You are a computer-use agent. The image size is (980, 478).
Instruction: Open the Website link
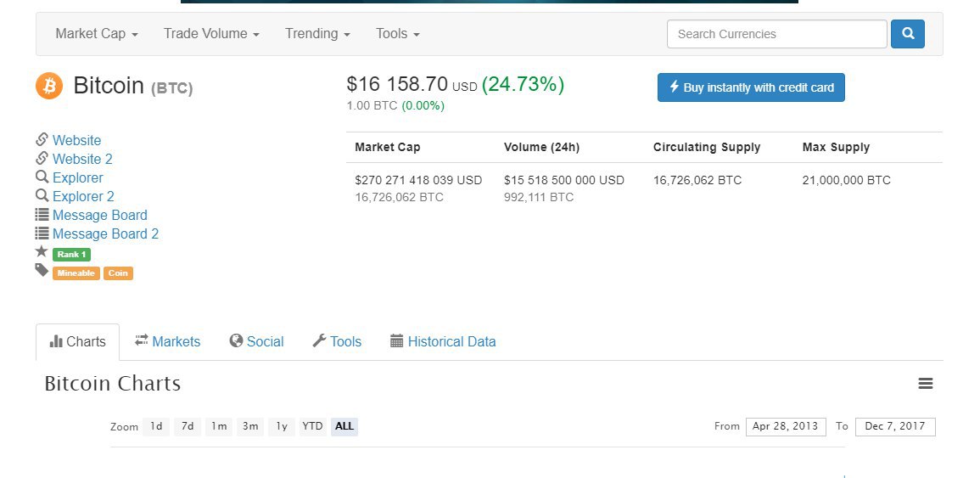tap(77, 140)
